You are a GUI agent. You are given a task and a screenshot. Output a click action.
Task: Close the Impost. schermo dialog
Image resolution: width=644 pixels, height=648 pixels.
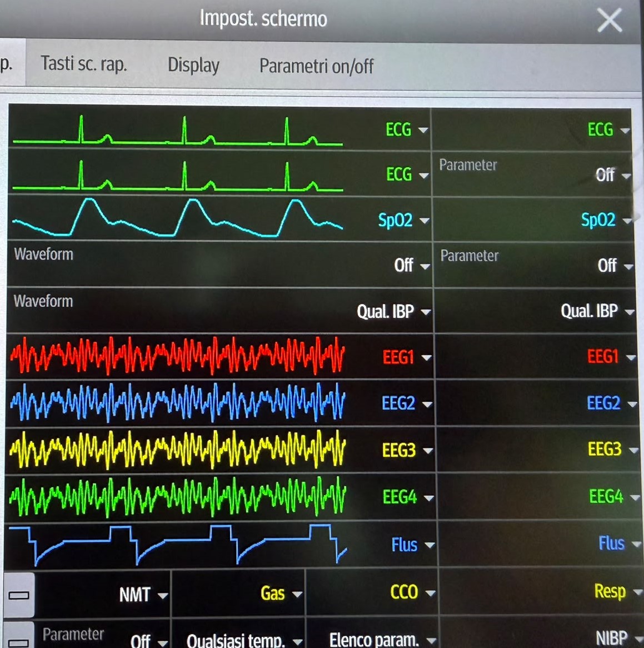[x=610, y=20]
